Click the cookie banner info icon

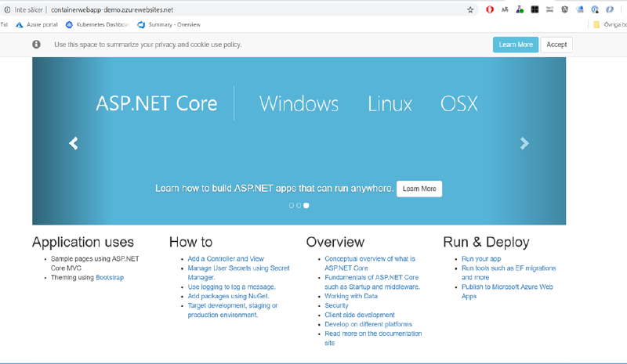pos(36,45)
